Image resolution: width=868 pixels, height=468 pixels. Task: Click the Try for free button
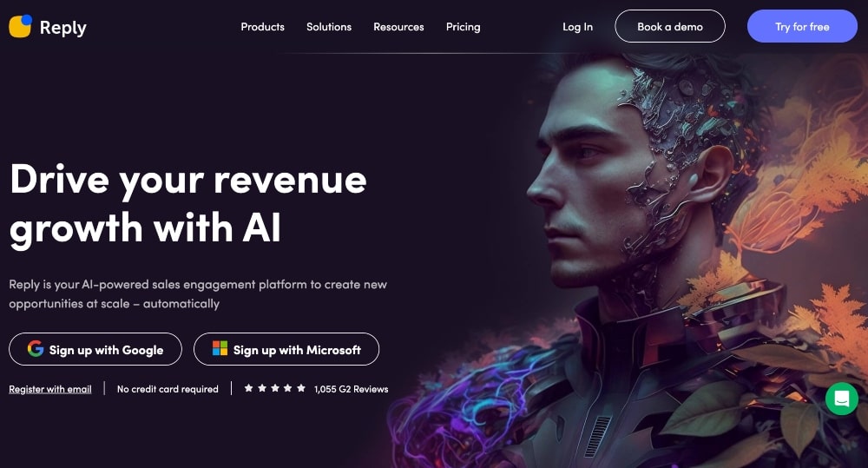pyautogui.click(x=802, y=26)
